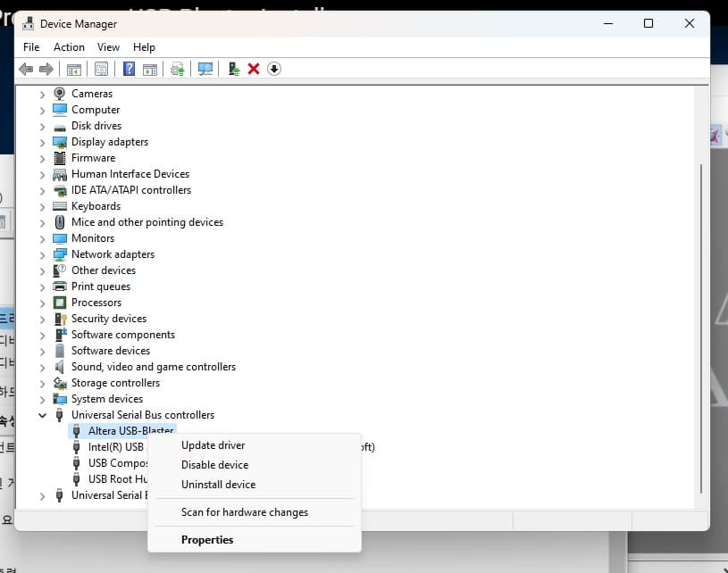Collapse Universal Serial Bus controllers category
Image resolution: width=728 pixels, height=573 pixels.
42,416
